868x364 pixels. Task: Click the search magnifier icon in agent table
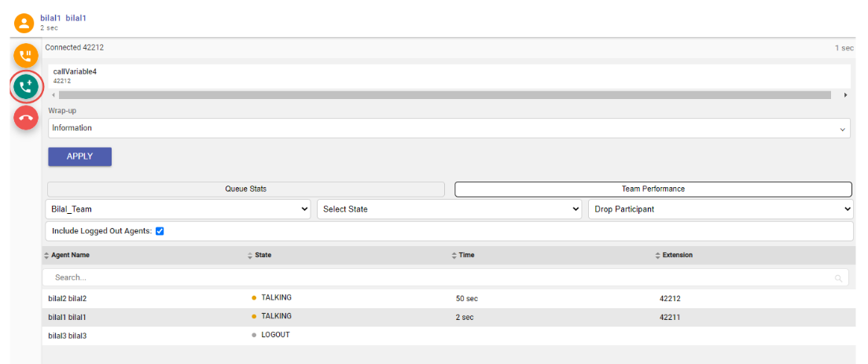(x=838, y=278)
